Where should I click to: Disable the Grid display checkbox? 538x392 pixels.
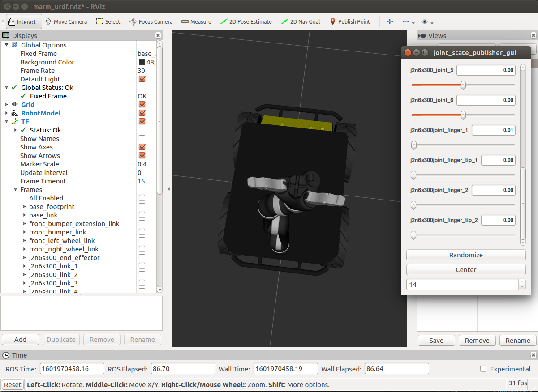(142, 104)
